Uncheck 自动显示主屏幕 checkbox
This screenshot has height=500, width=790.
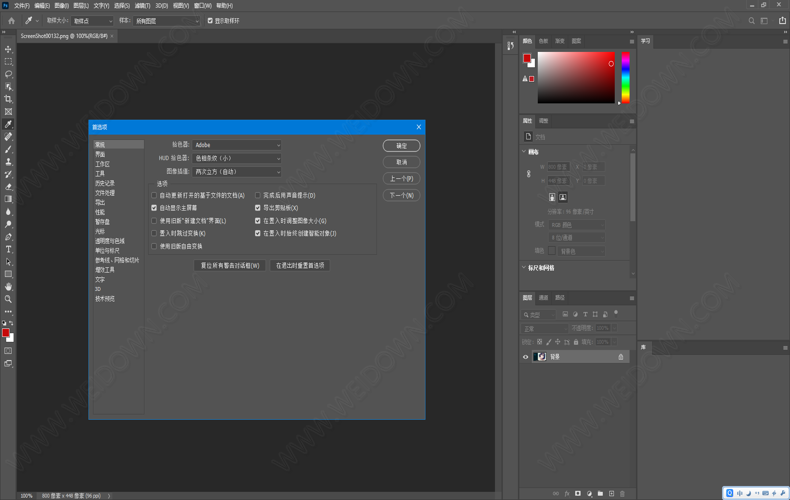pyautogui.click(x=154, y=208)
